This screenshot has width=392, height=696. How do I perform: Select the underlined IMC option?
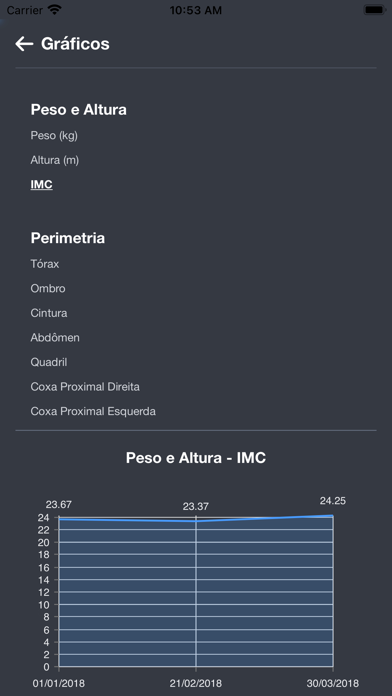pos(42,185)
